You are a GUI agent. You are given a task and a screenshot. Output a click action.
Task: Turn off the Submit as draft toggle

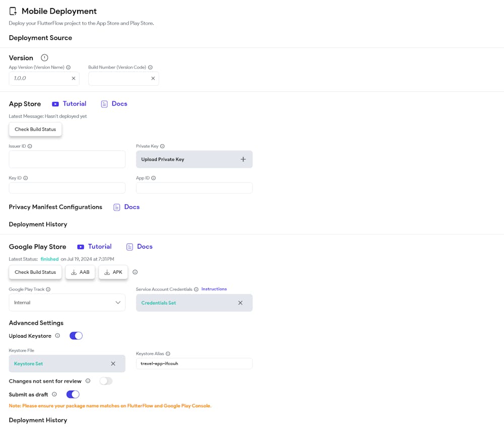pyautogui.click(x=73, y=394)
